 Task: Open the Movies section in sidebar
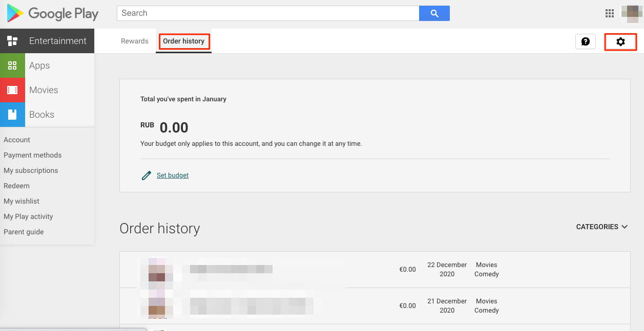click(x=44, y=90)
